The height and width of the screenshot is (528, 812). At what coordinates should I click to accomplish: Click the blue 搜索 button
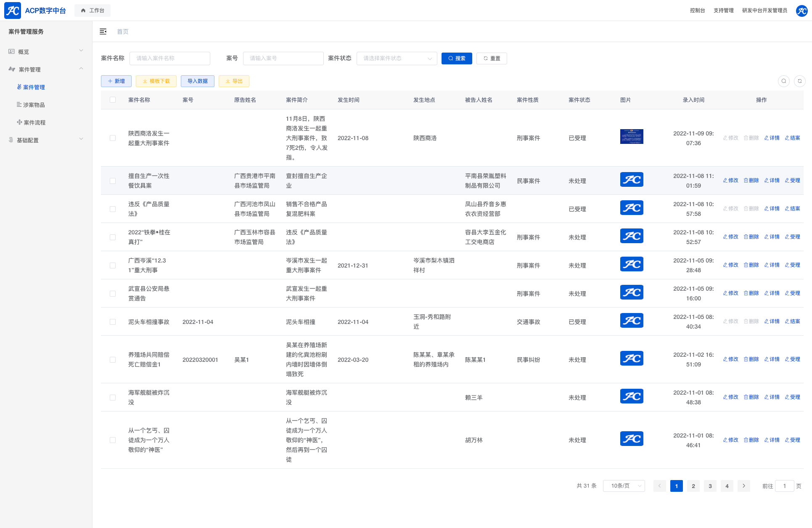coord(457,58)
